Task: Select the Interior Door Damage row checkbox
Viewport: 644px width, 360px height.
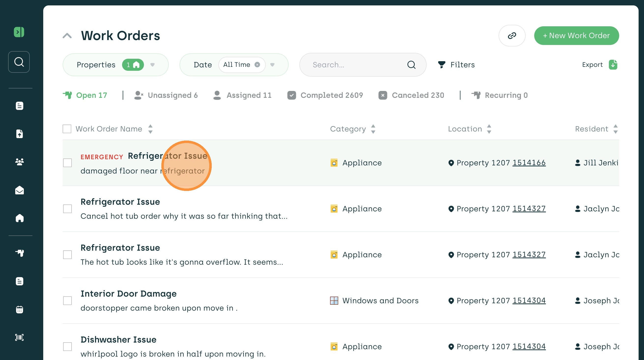Action: (x=67, y=301)
